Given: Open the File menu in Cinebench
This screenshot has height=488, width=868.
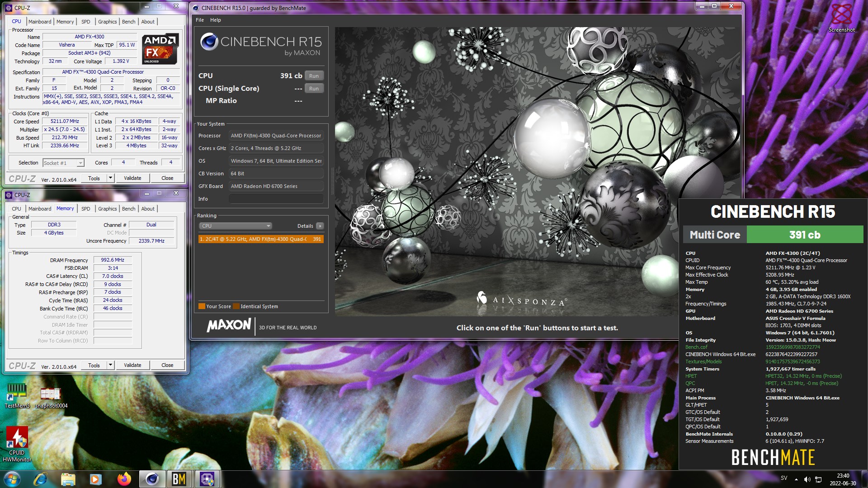Looking at the screenshot, I should pos(200,20).
